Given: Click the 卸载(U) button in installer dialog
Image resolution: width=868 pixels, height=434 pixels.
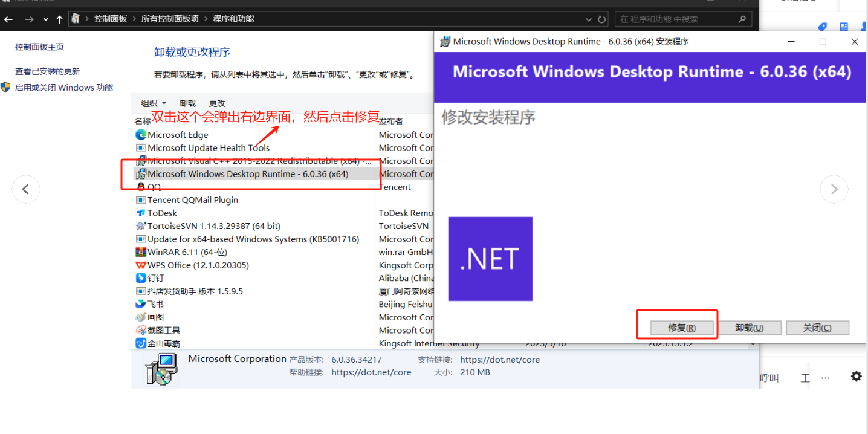Looking at the screenshot, I should coord(750,328).
